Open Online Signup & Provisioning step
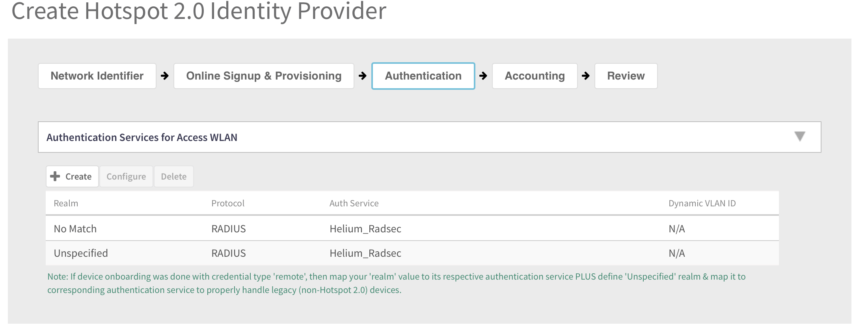This screenshot has width=868, height=330. (x=264, y=76)
